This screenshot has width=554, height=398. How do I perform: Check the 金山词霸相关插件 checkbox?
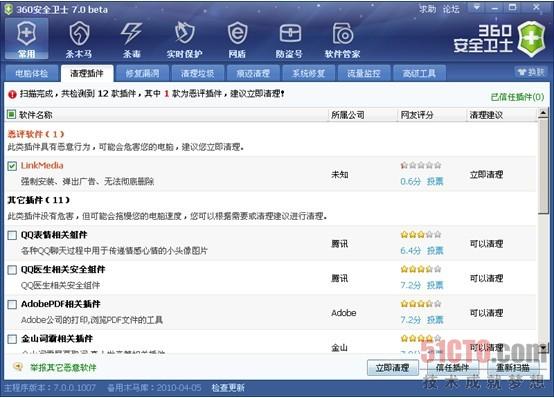click(12, 339)
